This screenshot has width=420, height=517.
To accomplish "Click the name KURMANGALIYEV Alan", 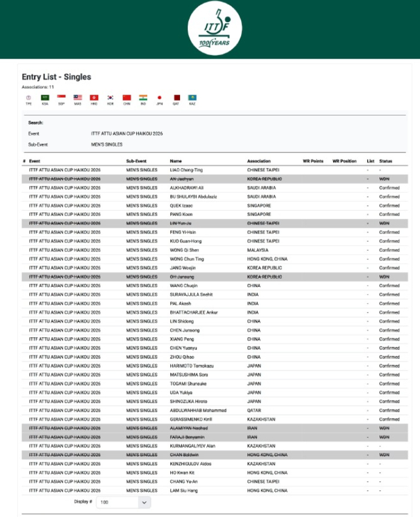I will click(193, 446).
